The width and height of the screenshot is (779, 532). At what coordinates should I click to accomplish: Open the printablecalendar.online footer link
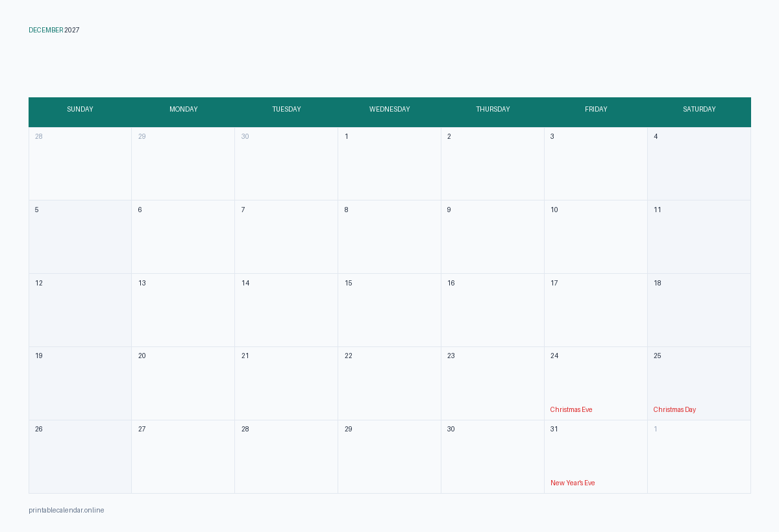(66, 510)
